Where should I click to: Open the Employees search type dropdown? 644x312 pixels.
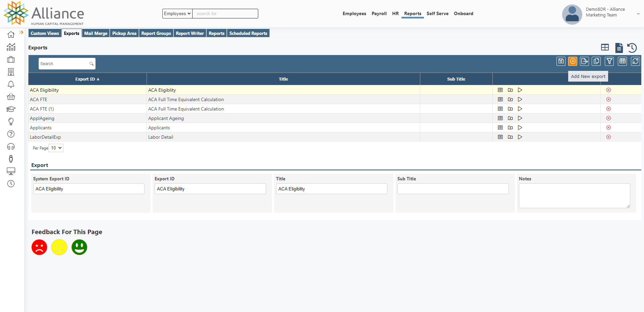pyautogui.click(x=177, y=13)
